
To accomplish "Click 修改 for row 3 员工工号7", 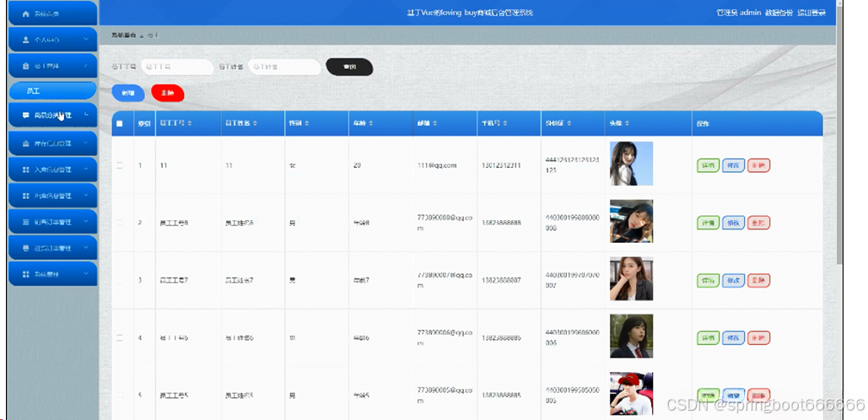I will click(734, 281).
